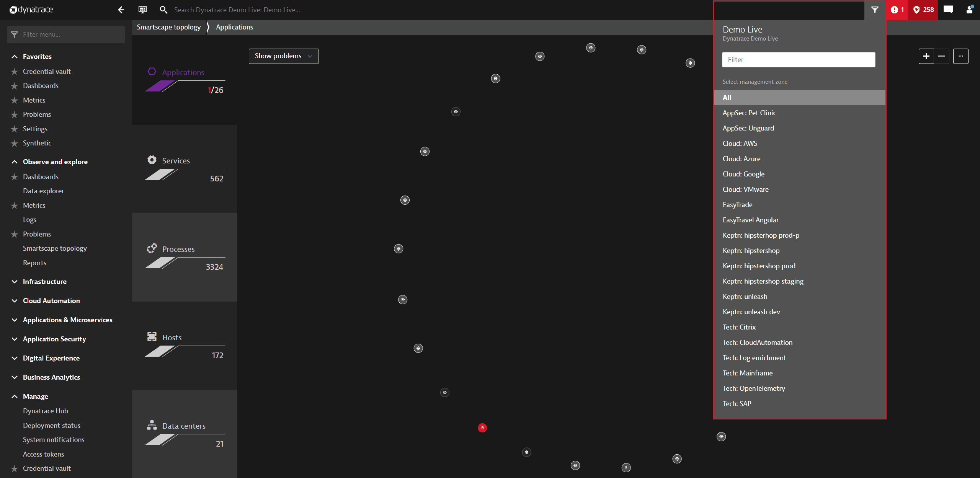The image size is (980, 478).
Task: Collapse the Favorites section
Action: pyautogui.click(x=15, y=57)
